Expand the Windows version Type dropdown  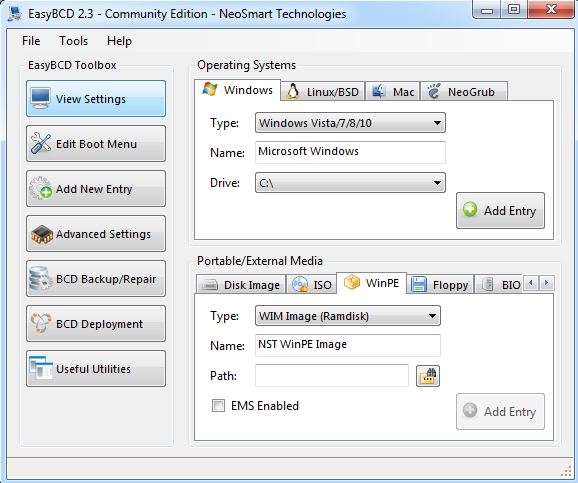point(350,123)
